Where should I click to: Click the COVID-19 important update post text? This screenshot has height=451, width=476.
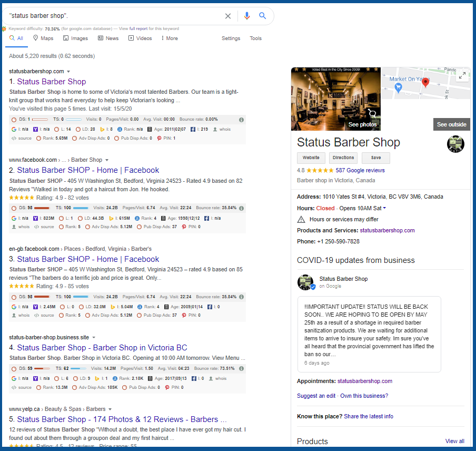[369, 330]
